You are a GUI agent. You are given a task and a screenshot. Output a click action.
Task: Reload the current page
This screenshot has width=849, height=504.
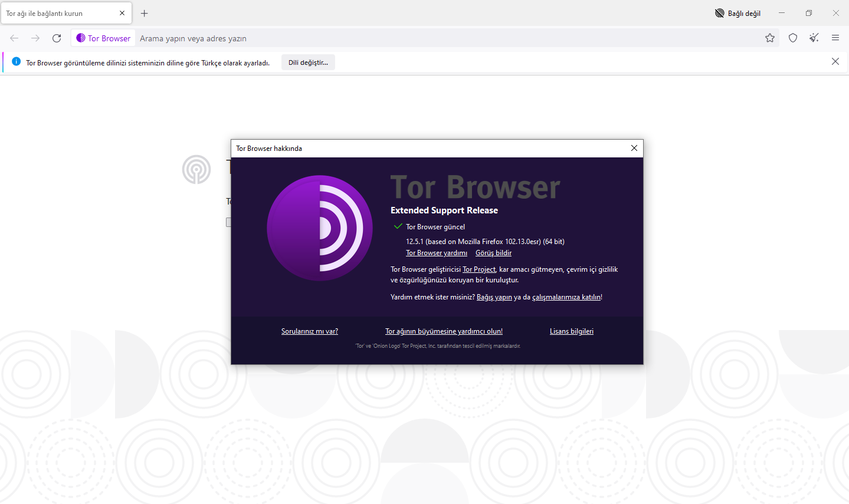tap(57, 38)
